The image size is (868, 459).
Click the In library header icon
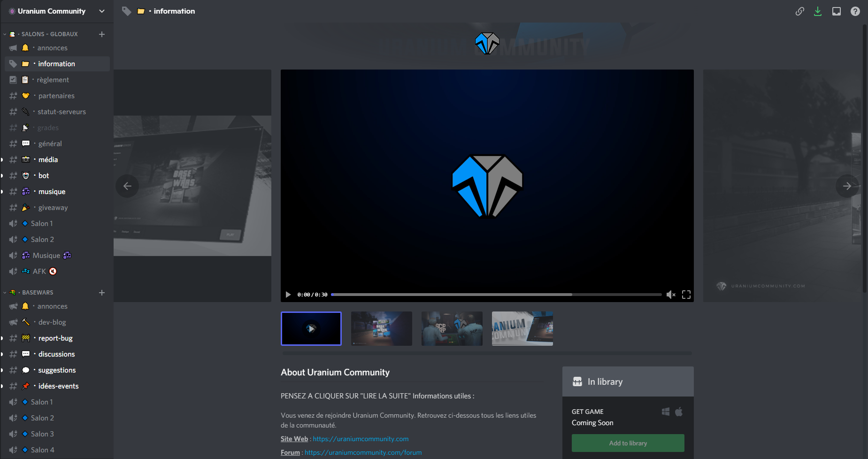coord(577,381)
